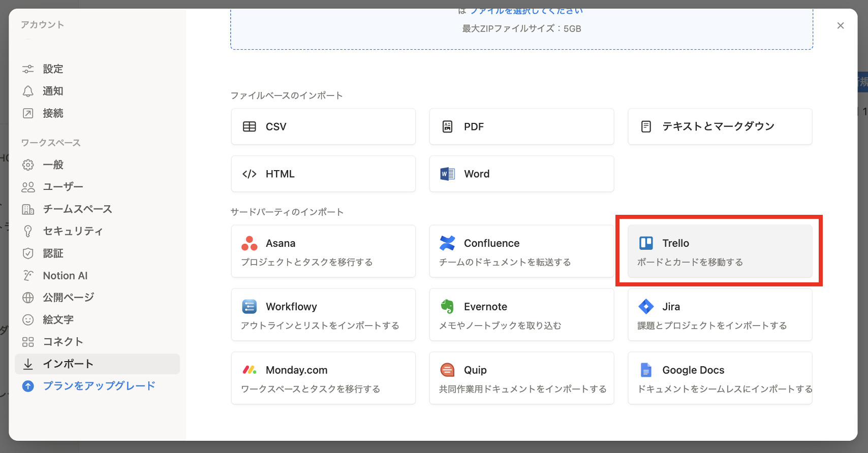Click the Quip logo icon
Screen dimensions: 868x453
pos(447,370)
